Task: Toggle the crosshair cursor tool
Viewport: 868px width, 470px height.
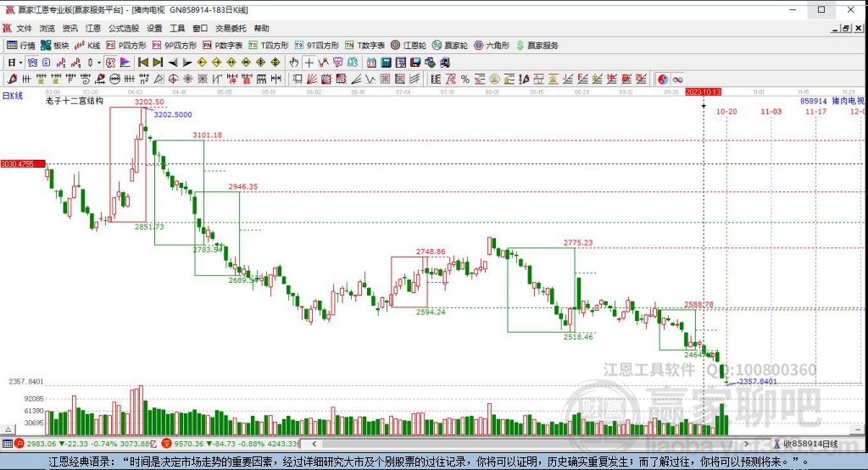Action: (x=309, y=63)
